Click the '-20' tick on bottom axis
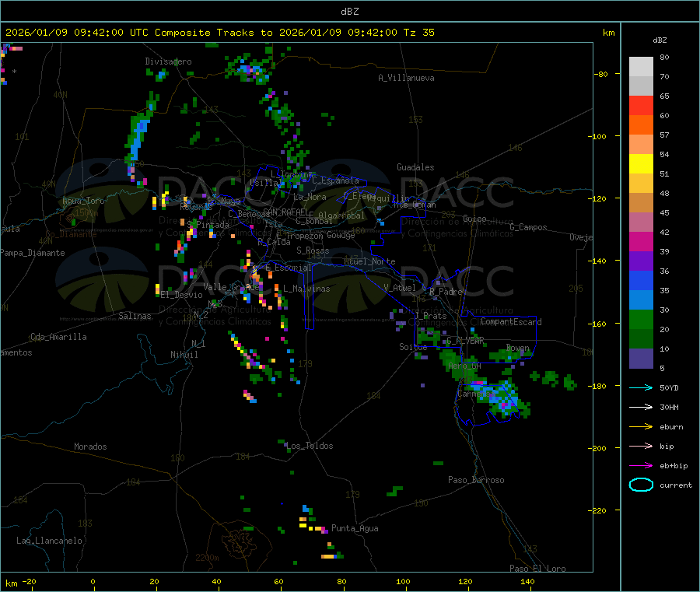Screen dimensions: 700x592 30,581
